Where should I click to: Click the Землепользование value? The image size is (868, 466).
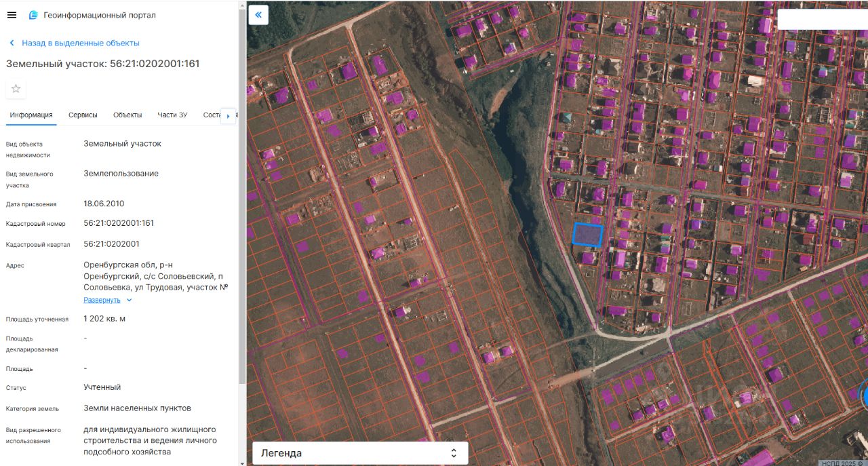click(x=121, y=174)
